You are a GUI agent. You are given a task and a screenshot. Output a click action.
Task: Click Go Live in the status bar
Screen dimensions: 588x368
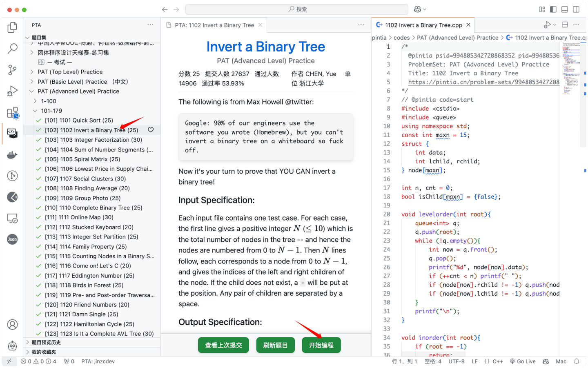(x=523, y=361)
